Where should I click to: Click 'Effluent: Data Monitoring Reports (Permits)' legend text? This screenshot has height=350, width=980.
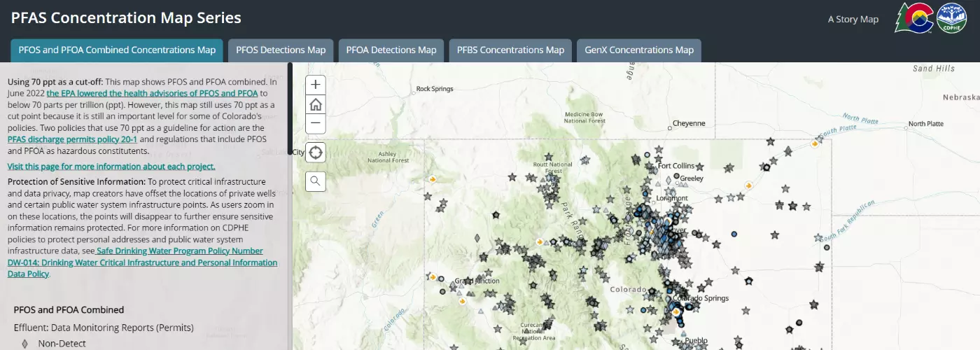[x=104, y=328]
